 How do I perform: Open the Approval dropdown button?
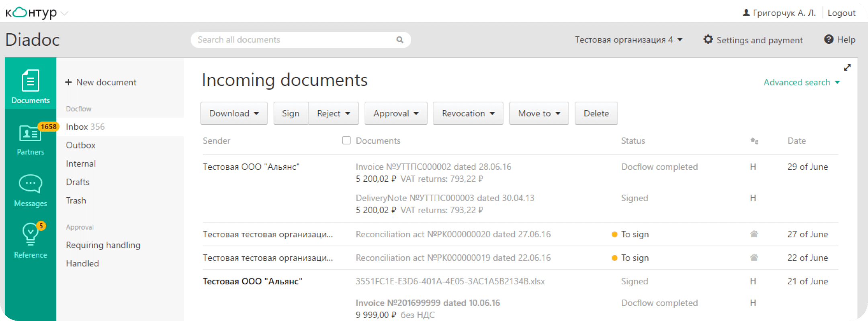tap(396, 114)
